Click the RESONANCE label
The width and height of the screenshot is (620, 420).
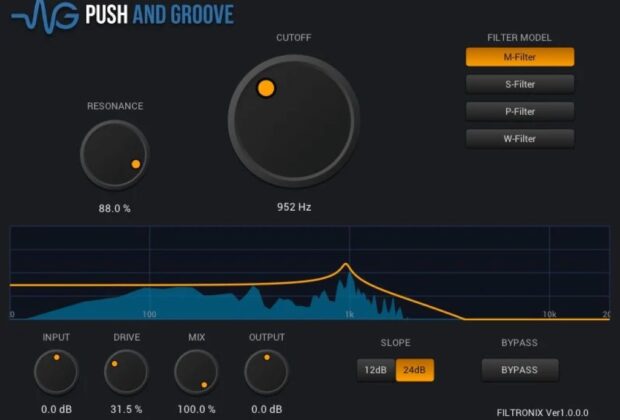pos(115,106)
